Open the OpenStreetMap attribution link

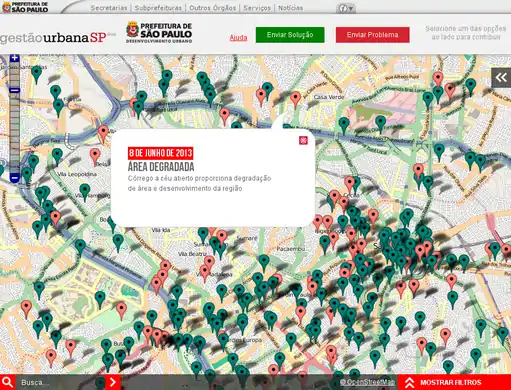[367, 382]
